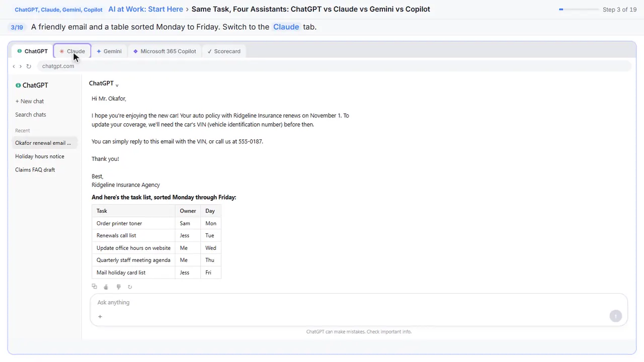Copy the ChatGPT response with the copy icon
Viewport: 644px width, 362px height.
click(94, 287)
